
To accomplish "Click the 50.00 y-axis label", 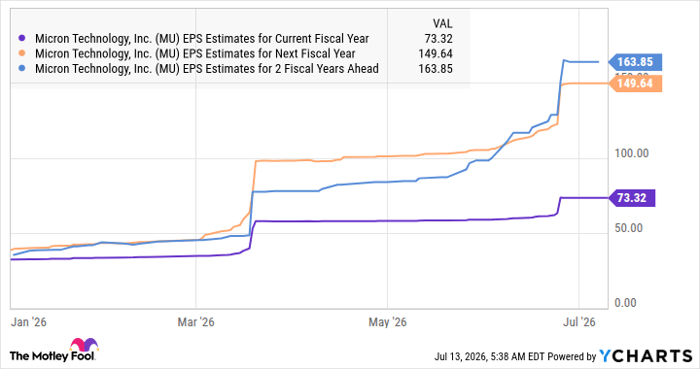I will pyautogui.click(x=629, y=228).
